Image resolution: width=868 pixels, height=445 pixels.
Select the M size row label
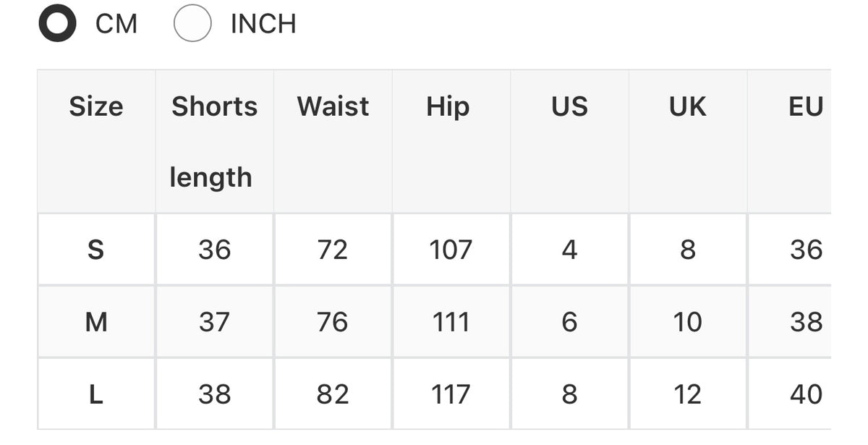[x=96, y=321]
